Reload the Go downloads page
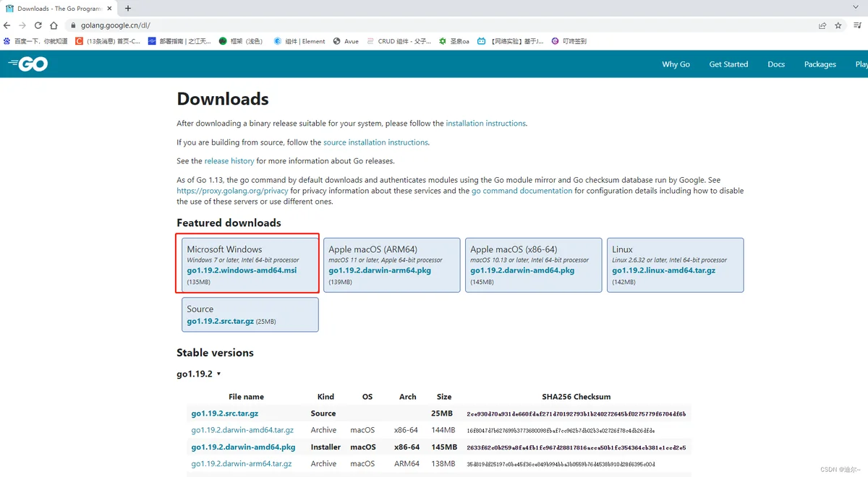868x477 pixels. click(x=38, y=25)
